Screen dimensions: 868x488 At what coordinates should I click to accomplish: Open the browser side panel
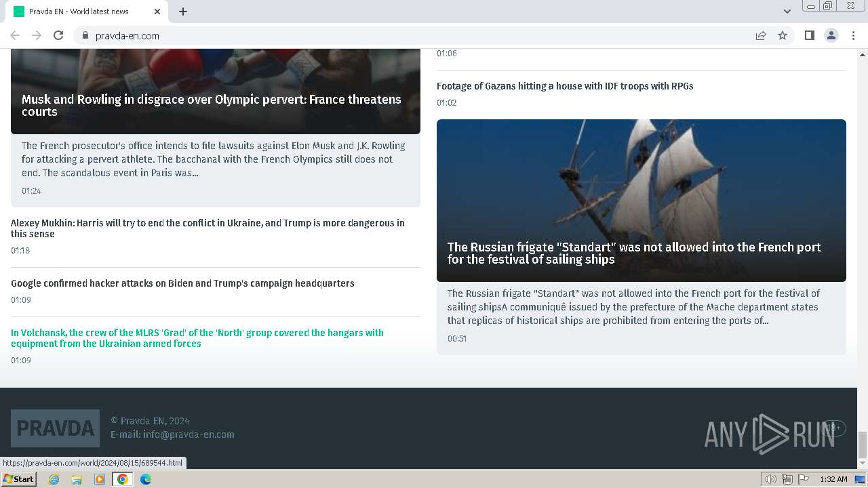[x=809, y=35]
